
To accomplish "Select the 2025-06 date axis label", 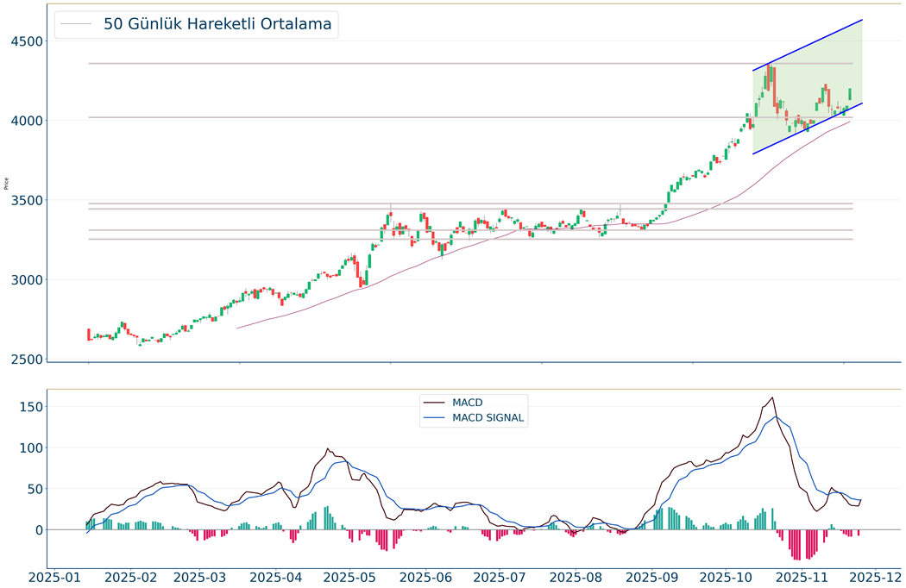I will [427, 576].
